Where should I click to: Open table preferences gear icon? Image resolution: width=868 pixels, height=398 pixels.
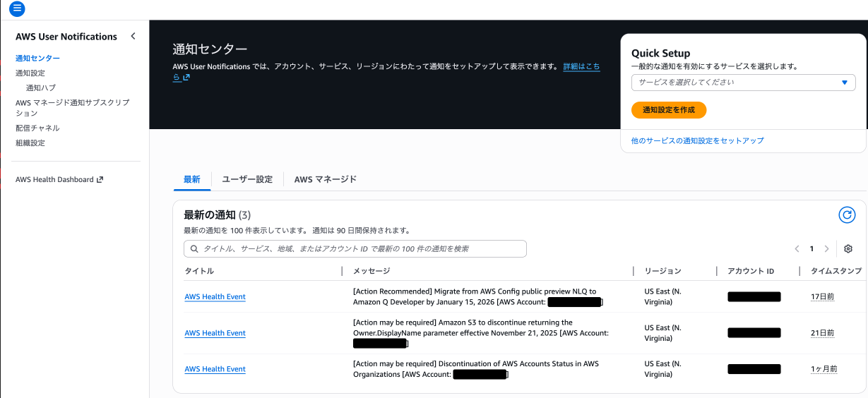tap(848, 248)
